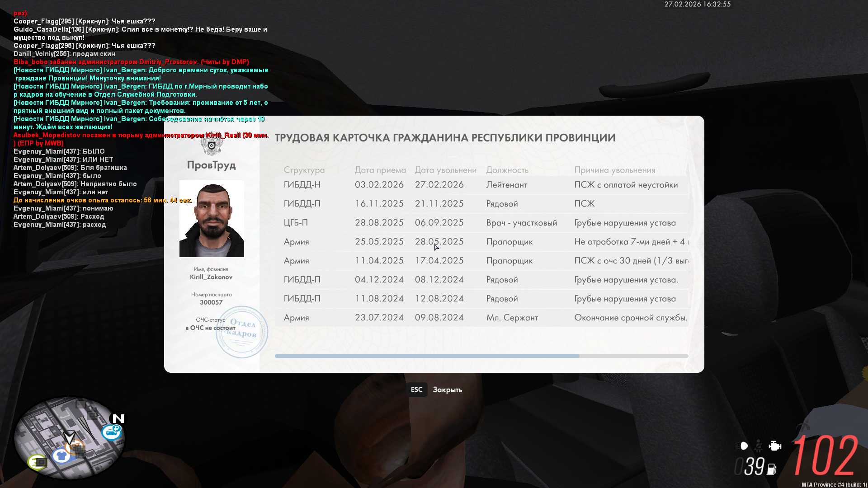Select the ГИБДД-Н Лейтенант row

coord(481,185)
